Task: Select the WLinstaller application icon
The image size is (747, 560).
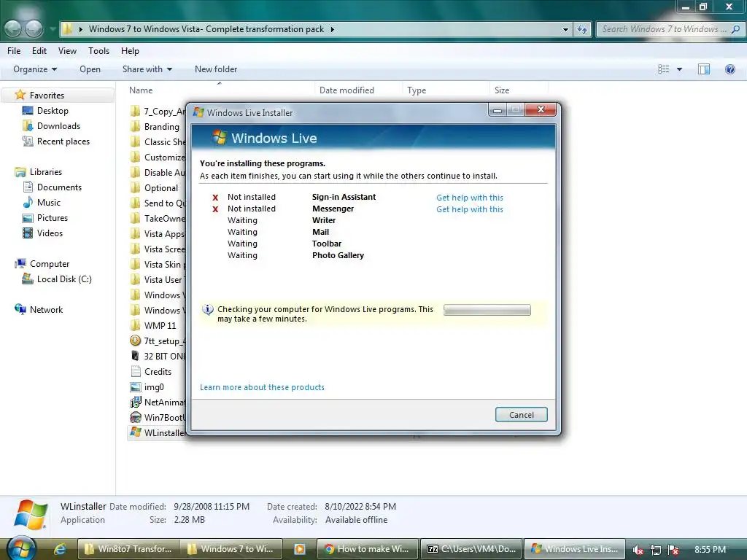Action: coord(135,432)
